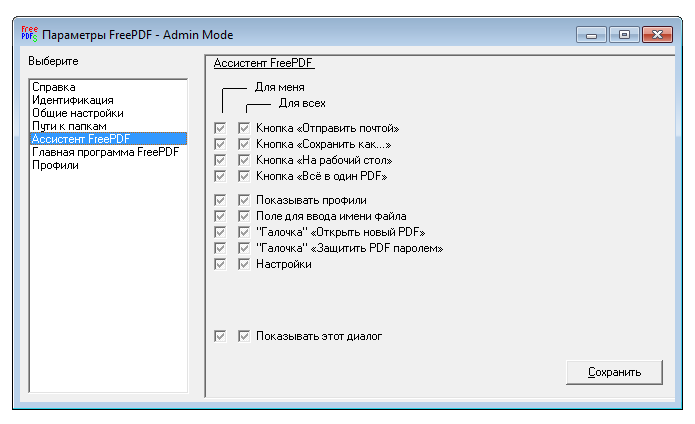
Task: Toggle «Отправить почтой» for-all checkbox
Action: click(x=243, y=128)
